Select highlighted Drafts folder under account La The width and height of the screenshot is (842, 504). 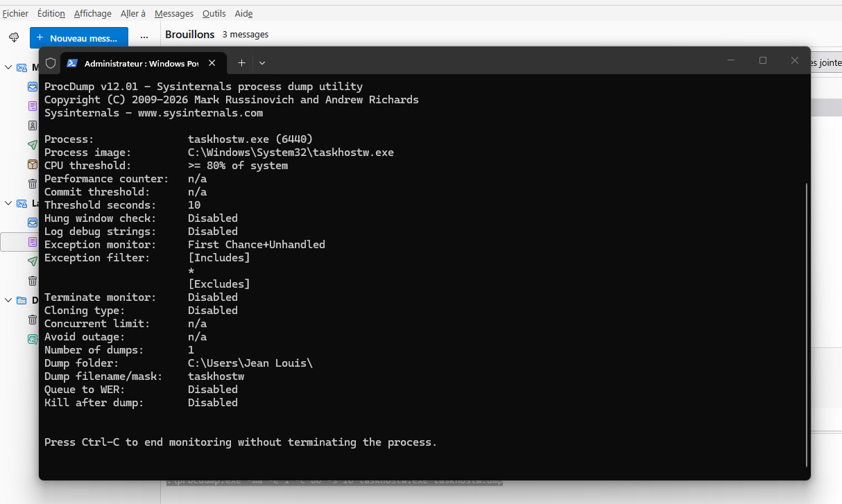[x=19, y=242]
